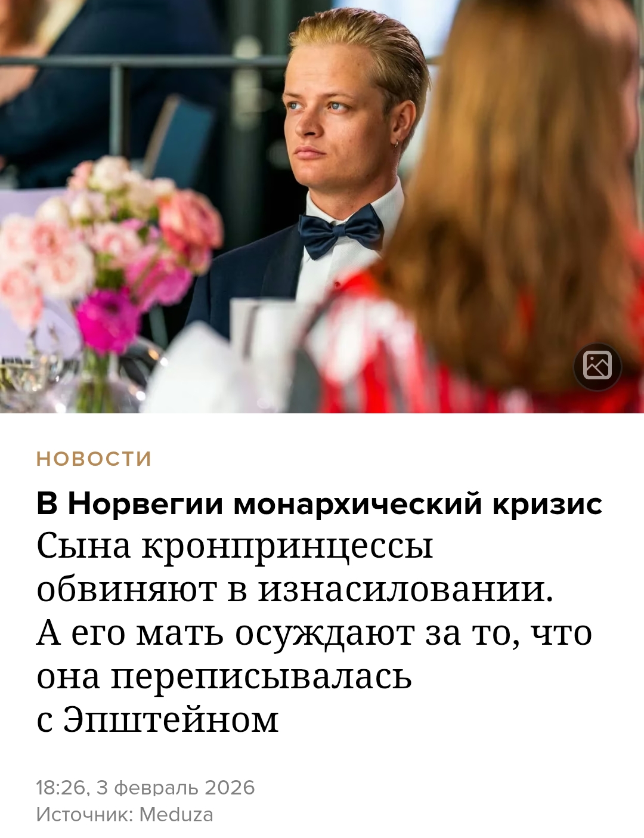Tap the time "18:26"
This screenshot has height=838, width=644.
click(62, 787)
